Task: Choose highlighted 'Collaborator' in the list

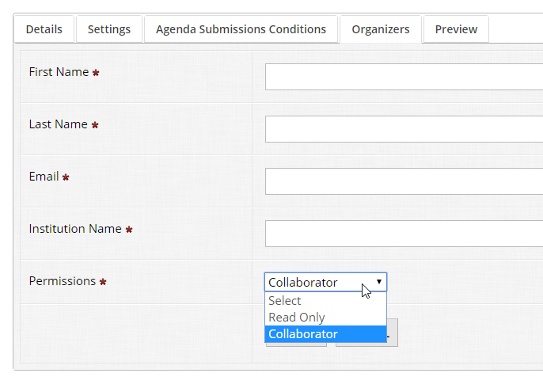Action: tap(303, 334)
